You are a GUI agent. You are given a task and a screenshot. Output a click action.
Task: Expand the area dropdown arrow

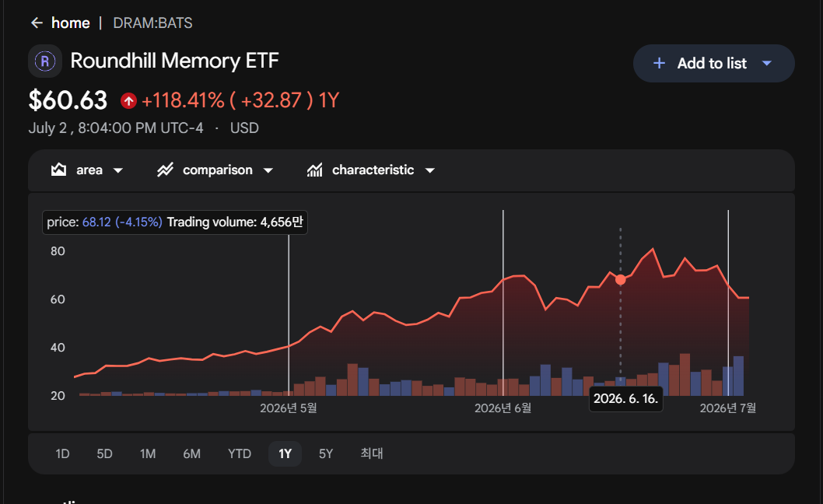tap(118, 170)
